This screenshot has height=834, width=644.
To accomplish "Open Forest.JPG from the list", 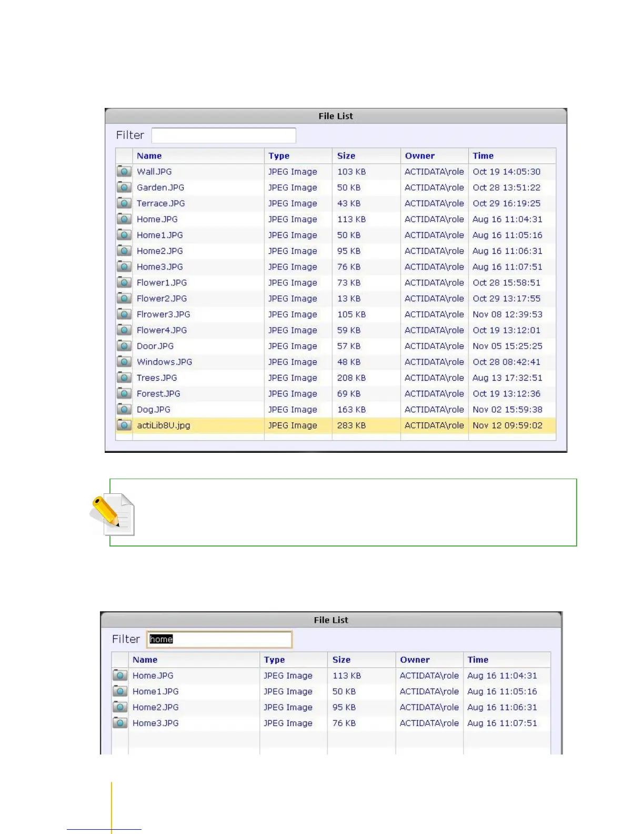I will [158, 394].
